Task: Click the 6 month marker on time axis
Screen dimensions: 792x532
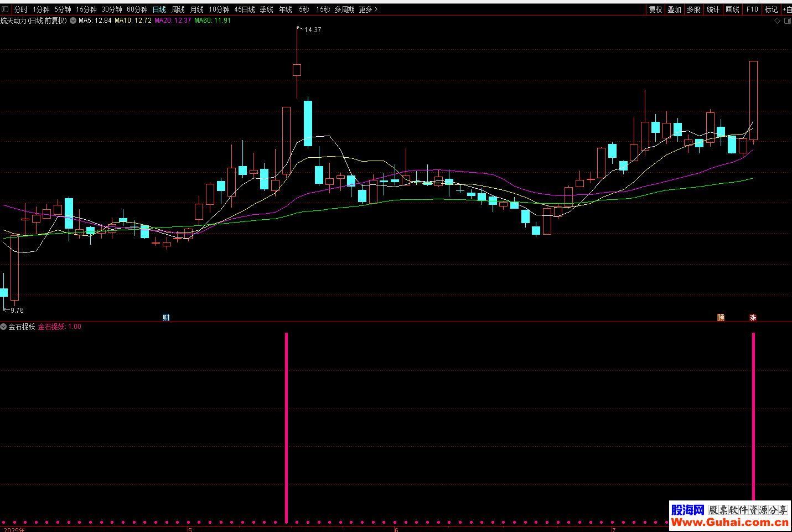Action: pos(396,529)
